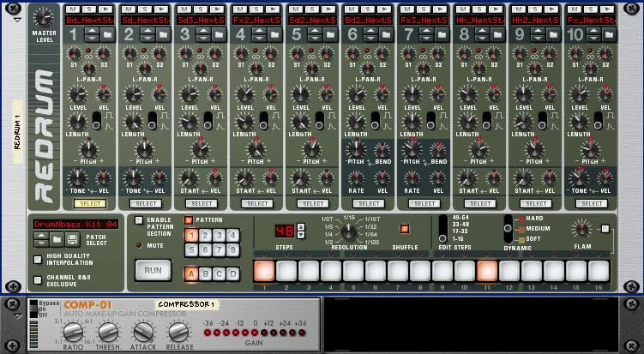The width and height of the screenshot is (644, 354).
Task: Toggle the Flam enable button
Action: (605, 229)
